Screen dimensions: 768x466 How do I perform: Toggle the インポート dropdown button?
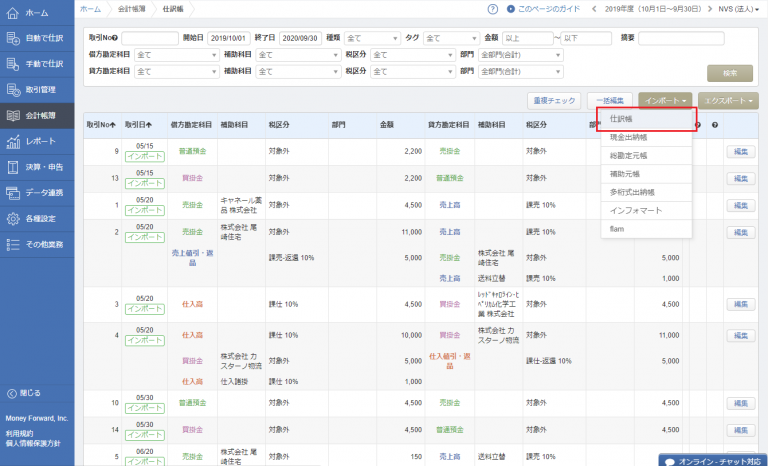click(x=665, y=100)
